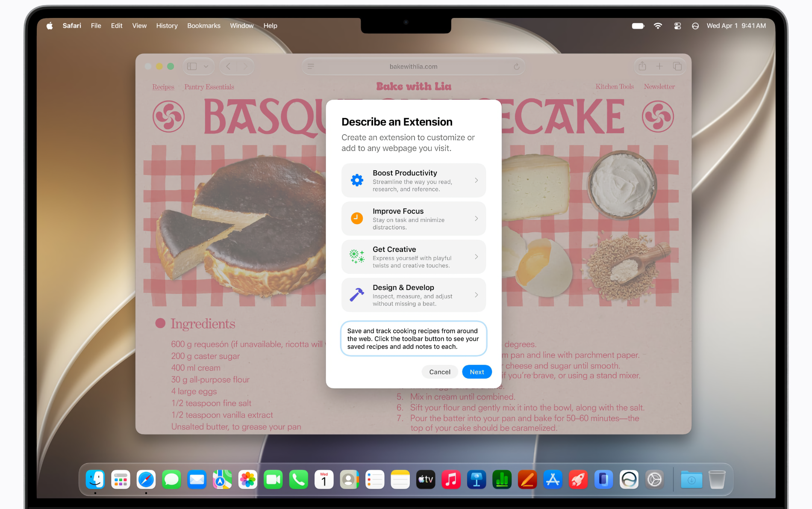This screenshot has width=812, height=509.
Task: Open the Safari menu
Action: tap(72, 26)
